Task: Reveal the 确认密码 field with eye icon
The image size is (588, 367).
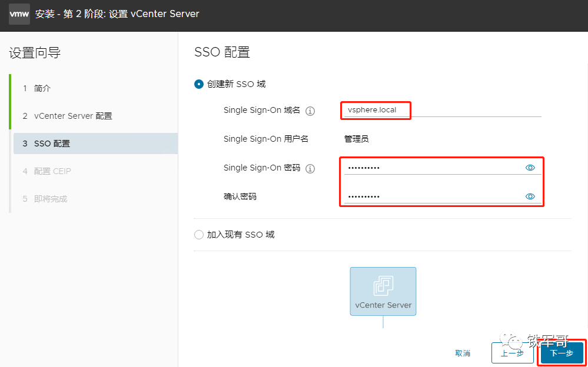Action: [x=530, y=196]
